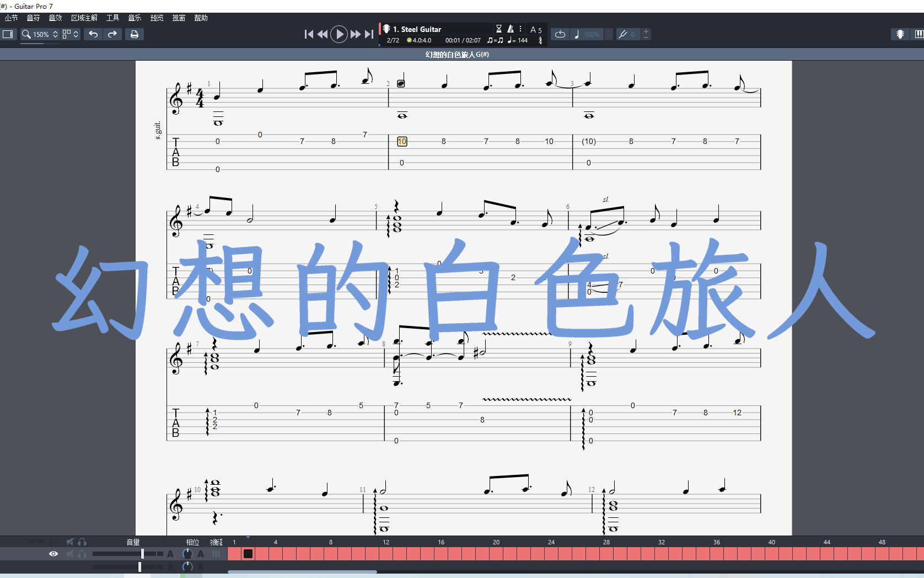This screenshot has width=924, height=578.
Task: Toggle pan automation A on the guitar track
Action: [x=201, y=554]
